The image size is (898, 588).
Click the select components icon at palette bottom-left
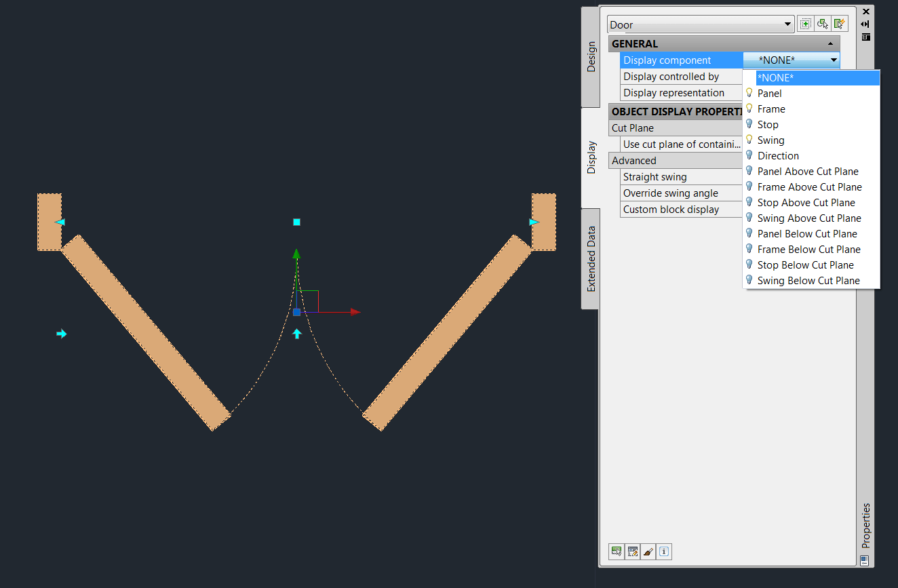tap(617, 551)
